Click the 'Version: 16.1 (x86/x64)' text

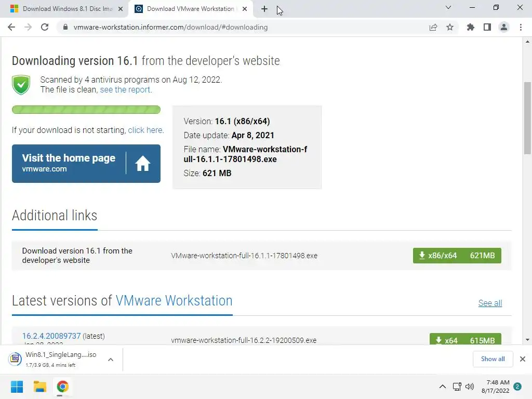pyautogui.click(x=227, y=122)
